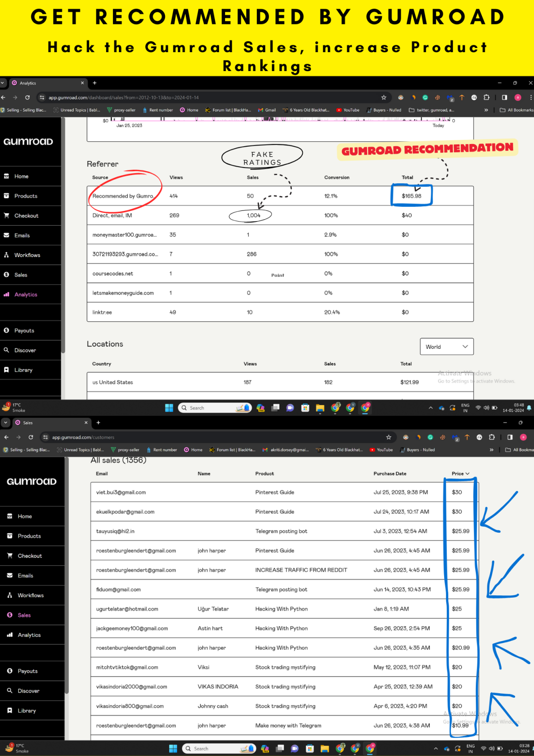534x756 pixels.
Task: Open the Gmail bookmark in upper bookmarks bar
Action: pos(267,110)
